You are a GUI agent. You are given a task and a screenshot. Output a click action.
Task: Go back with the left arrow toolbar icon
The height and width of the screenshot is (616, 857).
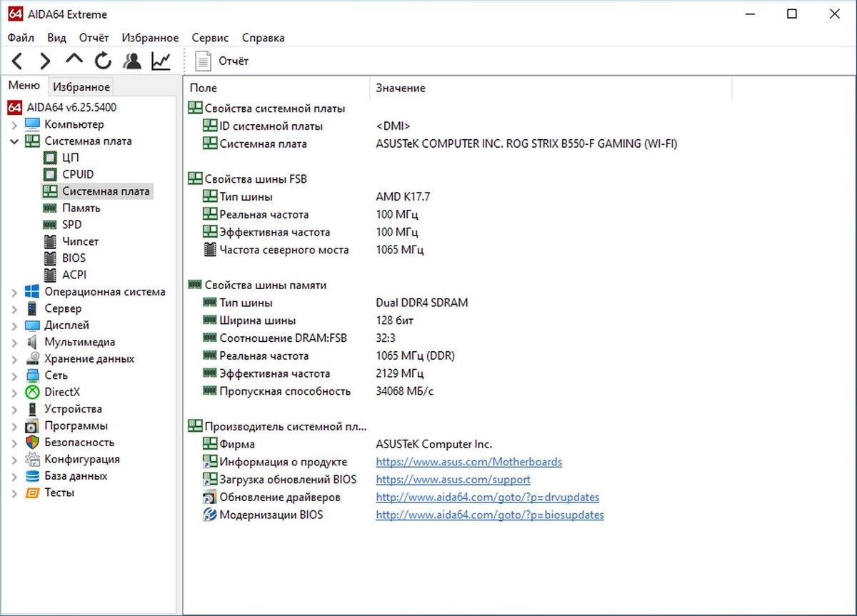18,61
